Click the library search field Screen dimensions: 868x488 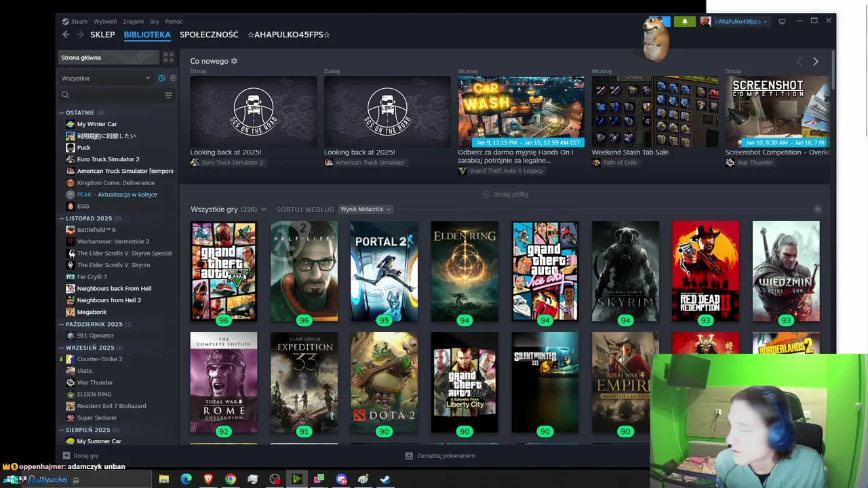pyautogui.click(x=112, y=96)
